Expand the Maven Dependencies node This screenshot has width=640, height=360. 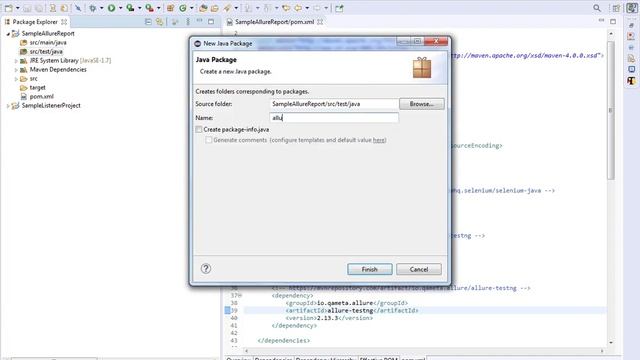pos(16,70)
